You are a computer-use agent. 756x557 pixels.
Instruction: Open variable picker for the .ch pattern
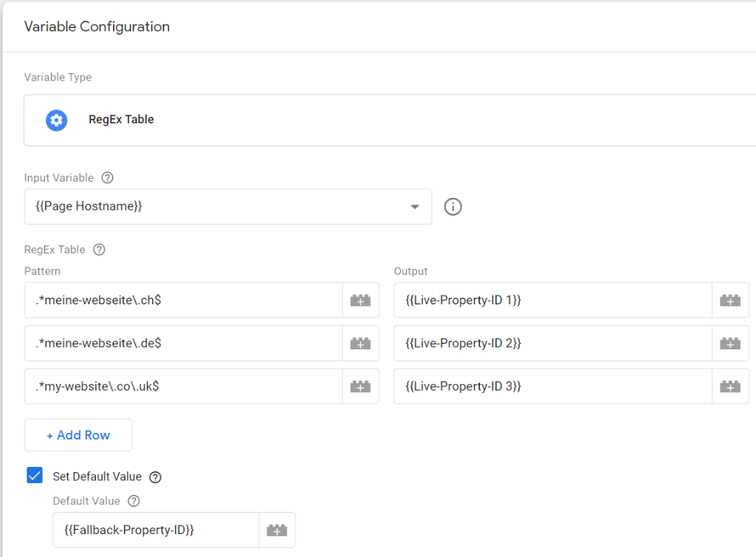[360, 301]
